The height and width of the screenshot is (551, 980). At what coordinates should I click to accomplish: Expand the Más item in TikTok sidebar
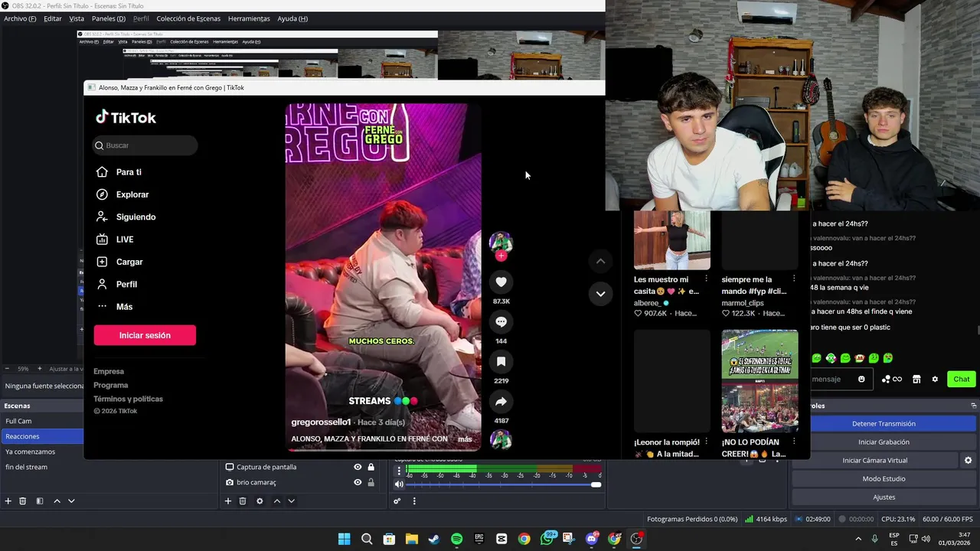point(124,307)
